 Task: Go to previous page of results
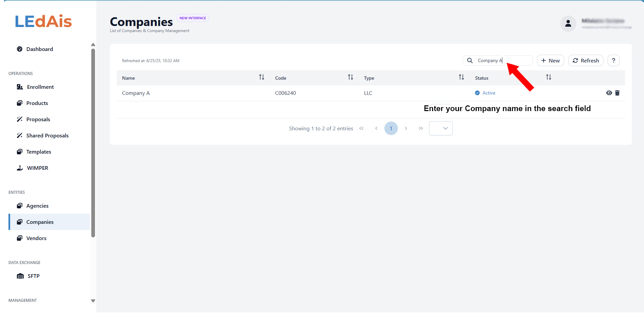[x=376, y=128]
